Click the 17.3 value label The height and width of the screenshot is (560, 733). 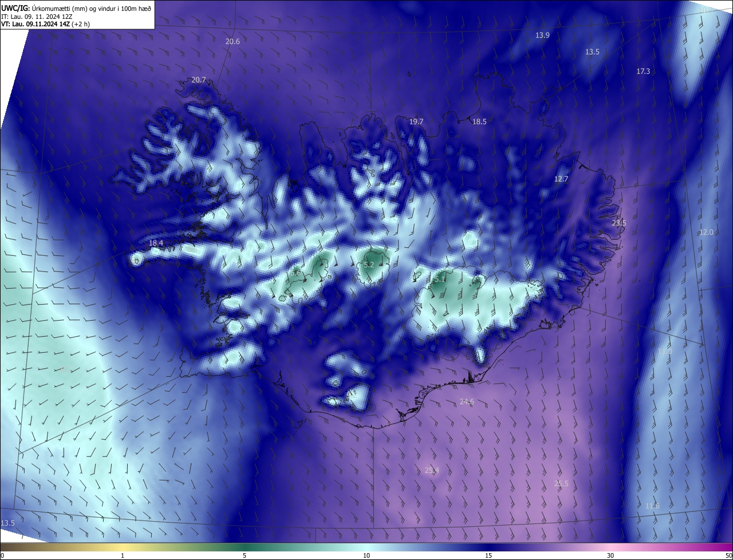[x=643, y=71]
